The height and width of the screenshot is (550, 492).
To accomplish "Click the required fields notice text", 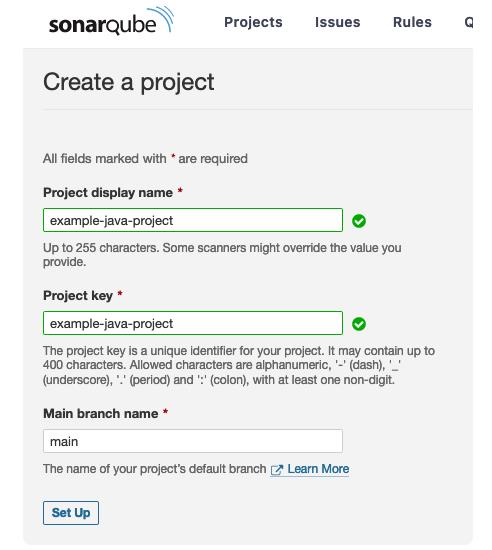I will [x=145, y=159].
